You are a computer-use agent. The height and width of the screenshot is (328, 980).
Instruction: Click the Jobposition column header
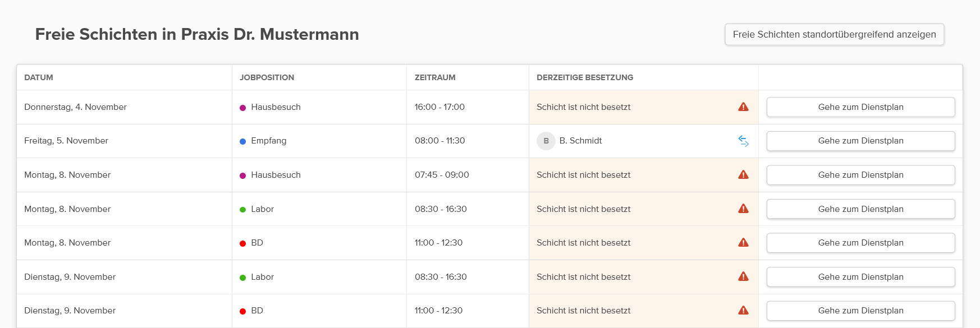(x=267, y=77)
